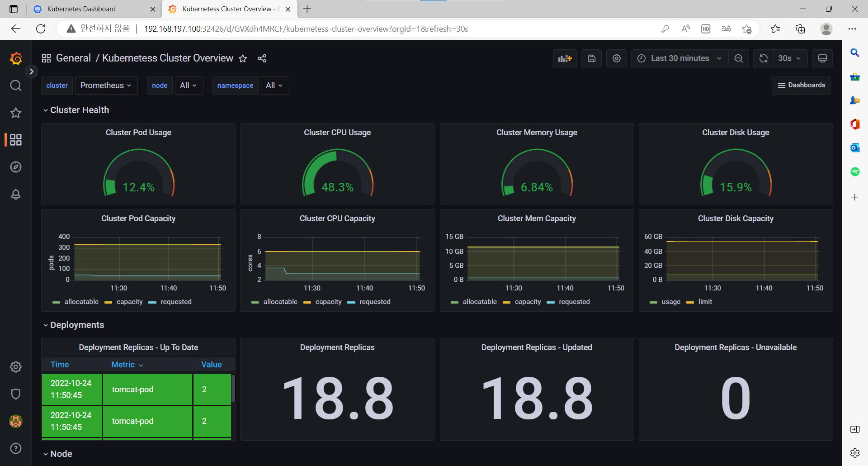Open the Search dashboards icon in sidebar
This screenshot has width=868, height=466.
click(16, 86)
